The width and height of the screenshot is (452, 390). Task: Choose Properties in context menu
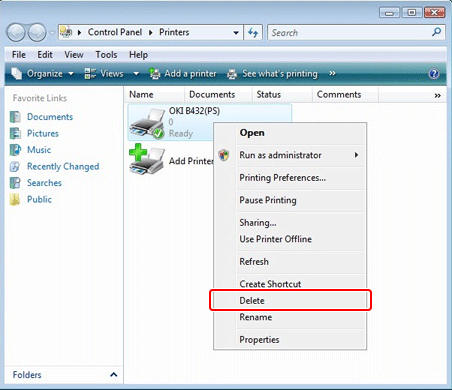coord(290,340)
